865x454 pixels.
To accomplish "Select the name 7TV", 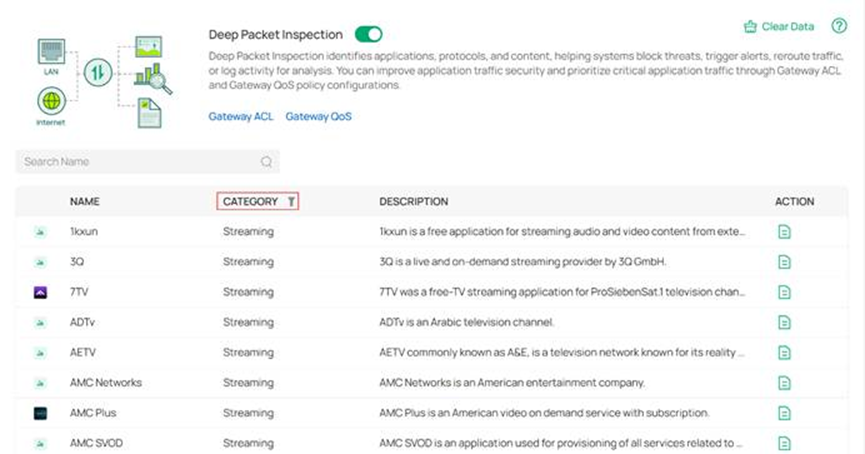I will (x=79, y=292).
